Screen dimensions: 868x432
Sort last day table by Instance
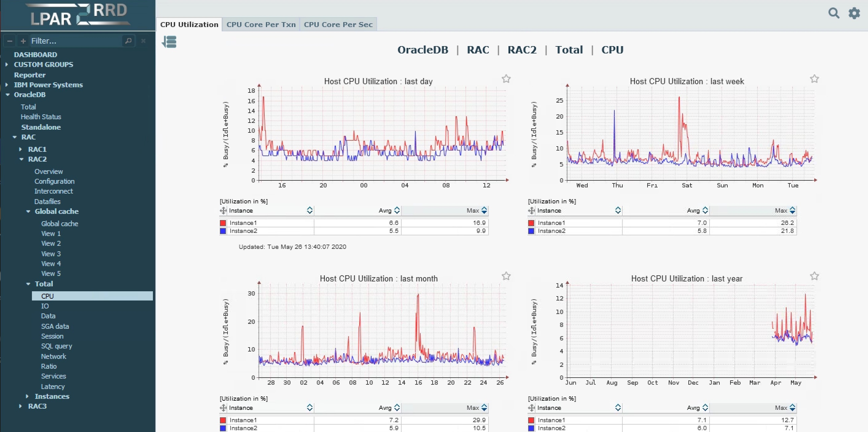click(310, 210)
